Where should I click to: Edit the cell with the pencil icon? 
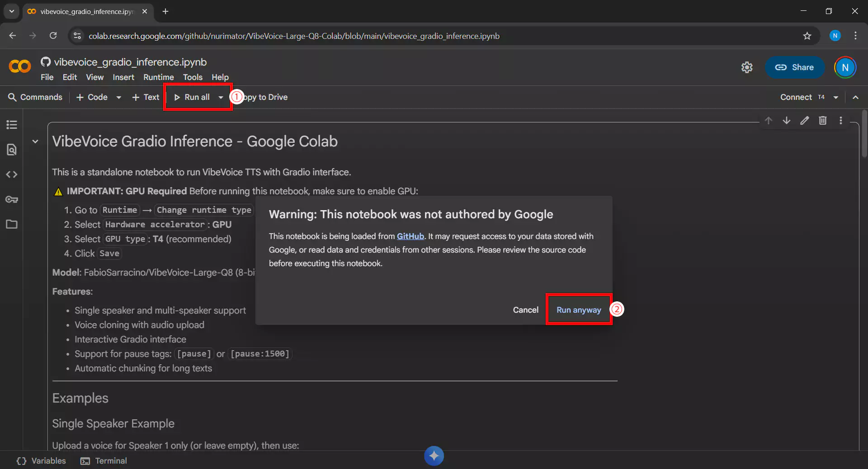tap(805, 121)
